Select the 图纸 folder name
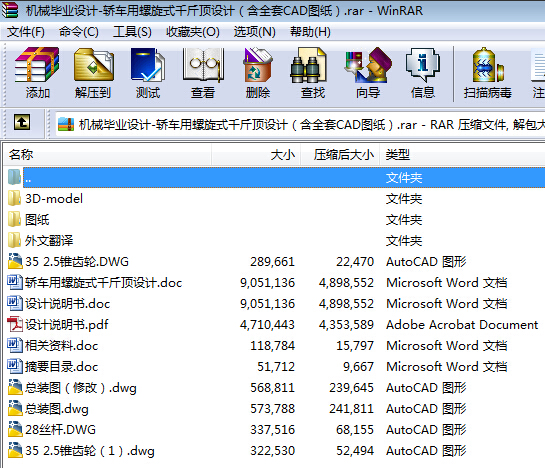Image resolution: width=545 pixels, height=468 pixels. [x=37, y=220]
